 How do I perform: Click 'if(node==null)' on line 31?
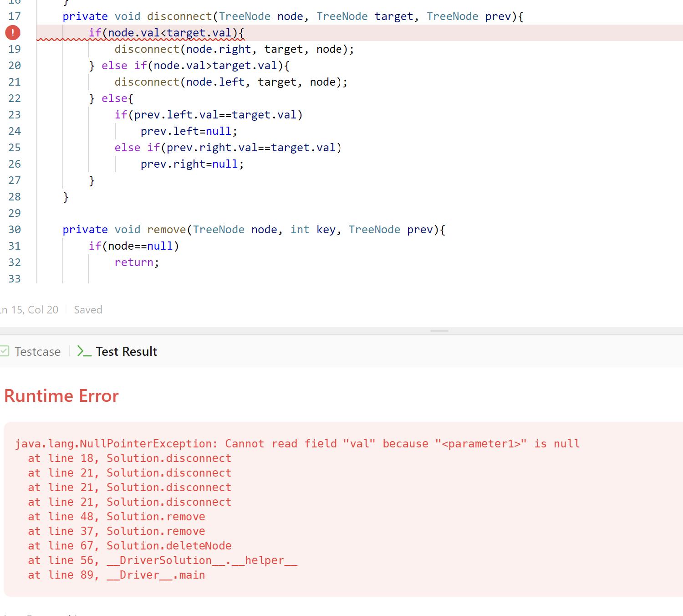pos(134,246)
